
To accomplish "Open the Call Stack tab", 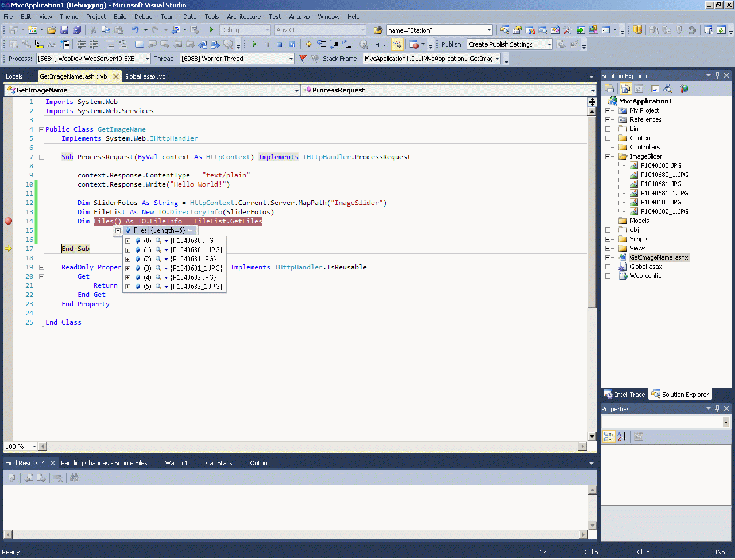I will [219, 463].
